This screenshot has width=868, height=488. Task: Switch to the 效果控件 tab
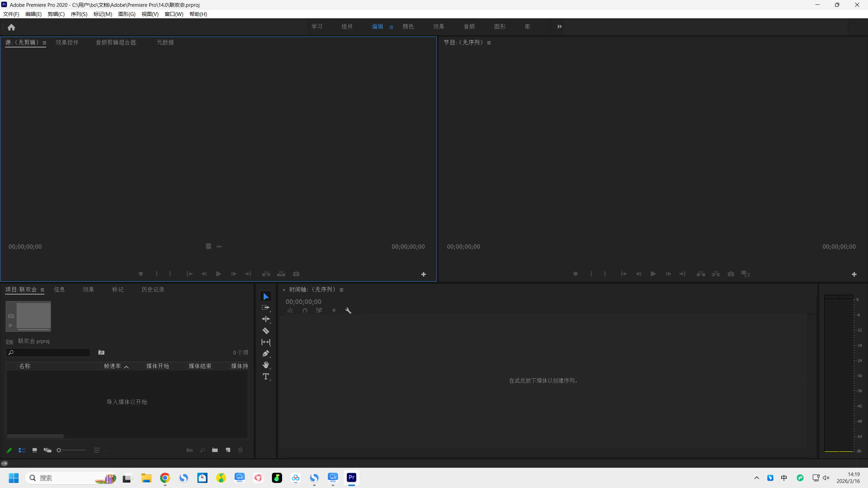(67, 42)
